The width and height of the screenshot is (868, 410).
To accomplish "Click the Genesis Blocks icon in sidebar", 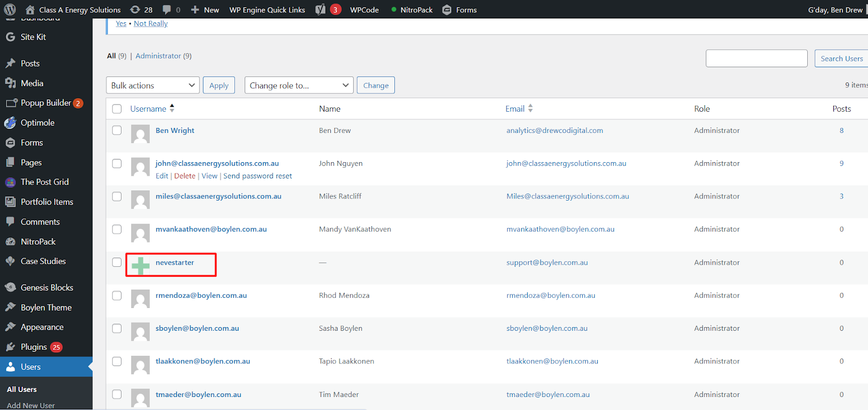I will point(10,287).
